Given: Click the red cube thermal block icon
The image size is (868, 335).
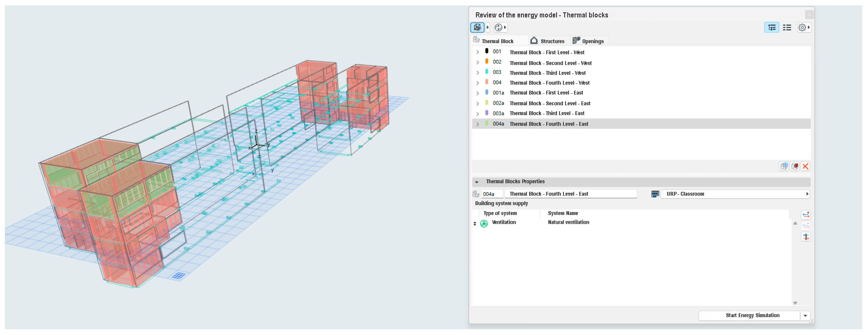Looking at the screenshot, I should (795, 166).
